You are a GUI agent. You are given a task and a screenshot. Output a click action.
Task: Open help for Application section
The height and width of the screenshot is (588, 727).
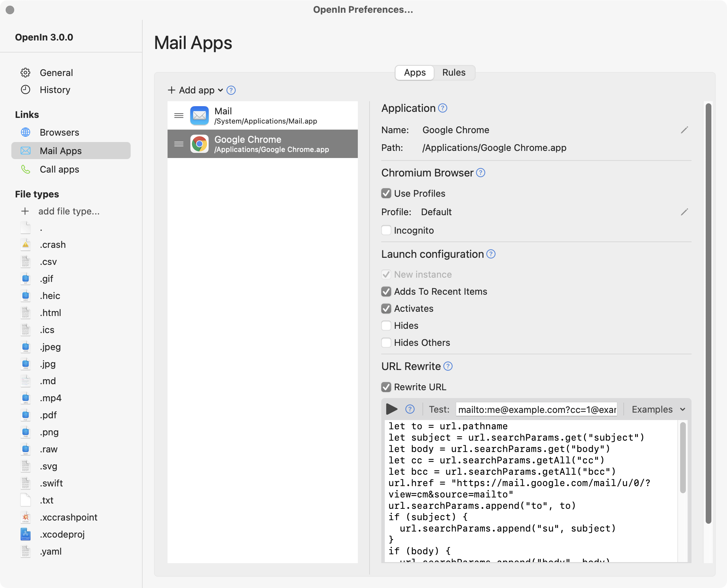[443, 108]
